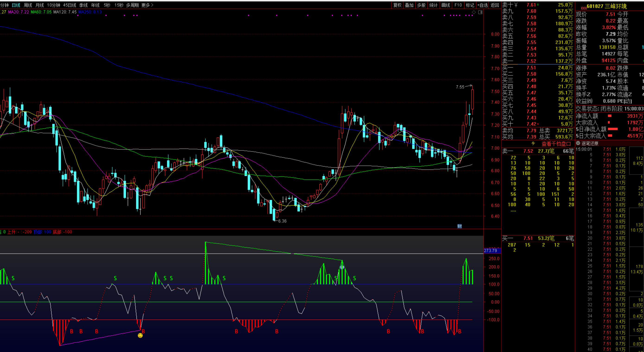This screenshot has width=644, height=352.
Task: Click the diamond icon above chart
Action: point(474,12)
